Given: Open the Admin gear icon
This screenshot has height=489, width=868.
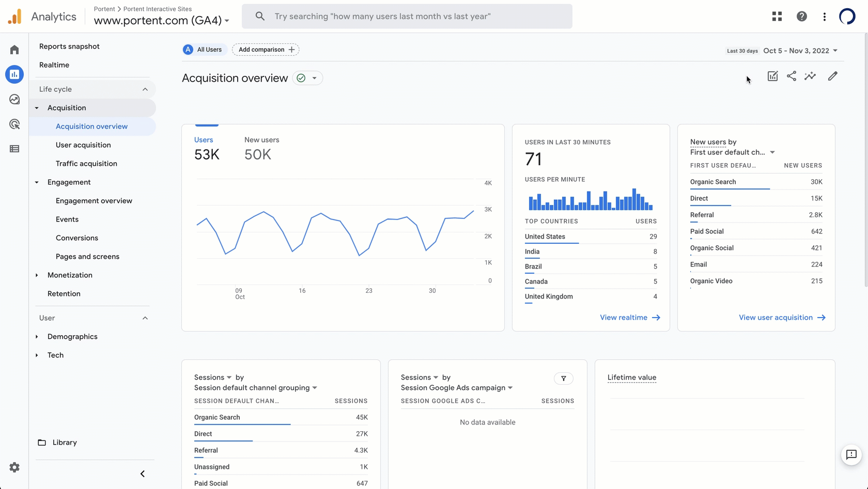Looking at the screenshot, I should [x=14, y=467].
